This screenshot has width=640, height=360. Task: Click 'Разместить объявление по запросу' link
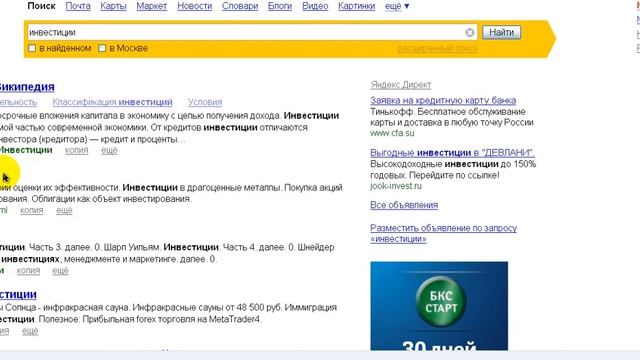tap(444, 233)
